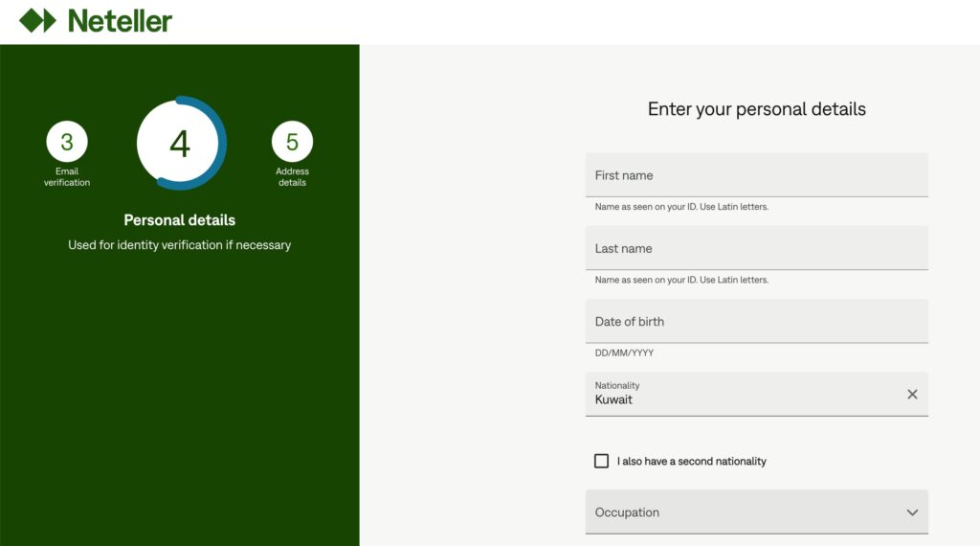Image resolution: width=980 pixels, height=546 pixels.
Task: Select step 5 circle in the stepper
Action: point(292,143)
